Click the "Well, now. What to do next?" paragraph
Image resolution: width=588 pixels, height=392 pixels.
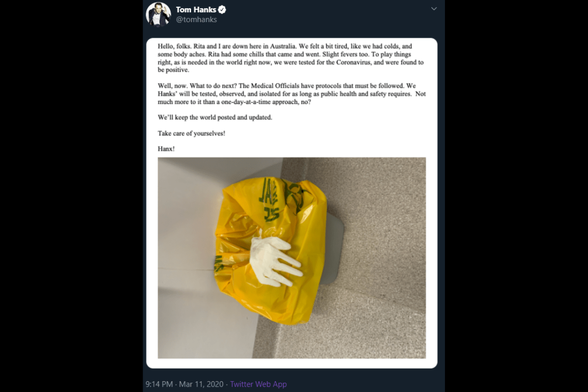pyautogui.click(x=292, y=98)
